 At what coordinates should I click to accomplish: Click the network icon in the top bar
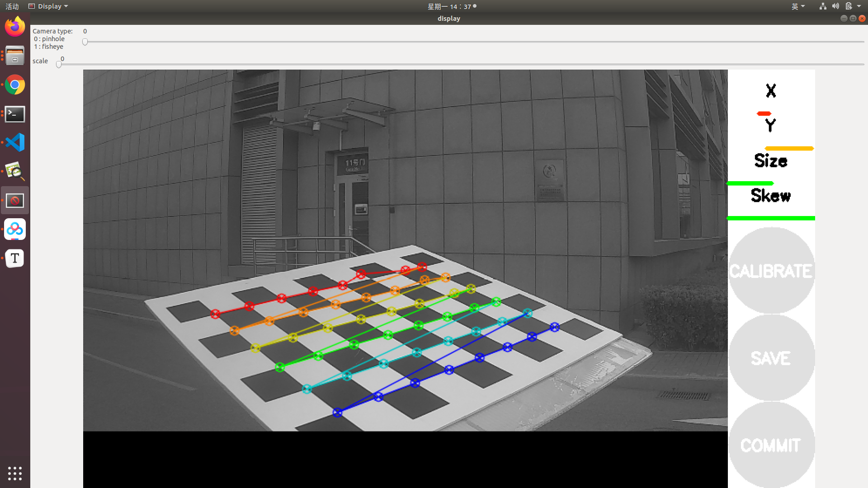[822, 6]
